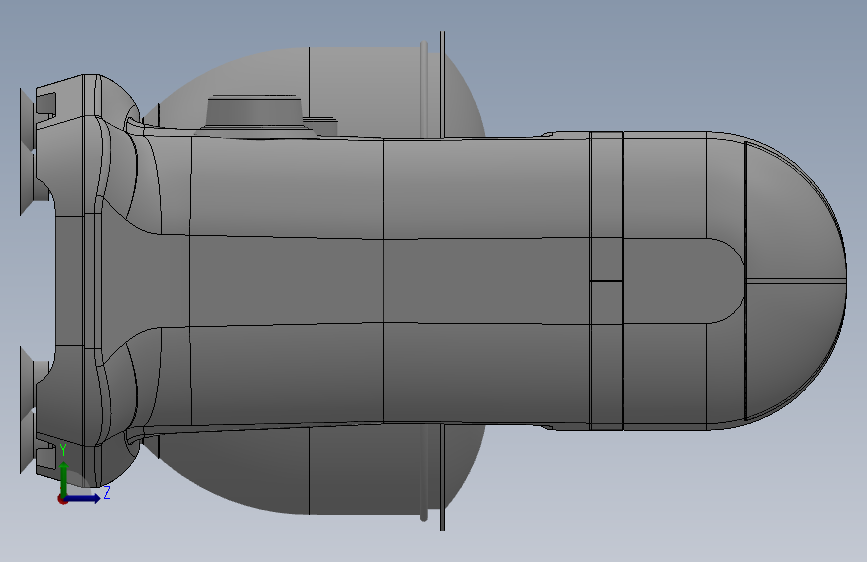This screenshot has height=562, width=867.
Task: Click the red origin ball of the triad
Action: (62, 499)
